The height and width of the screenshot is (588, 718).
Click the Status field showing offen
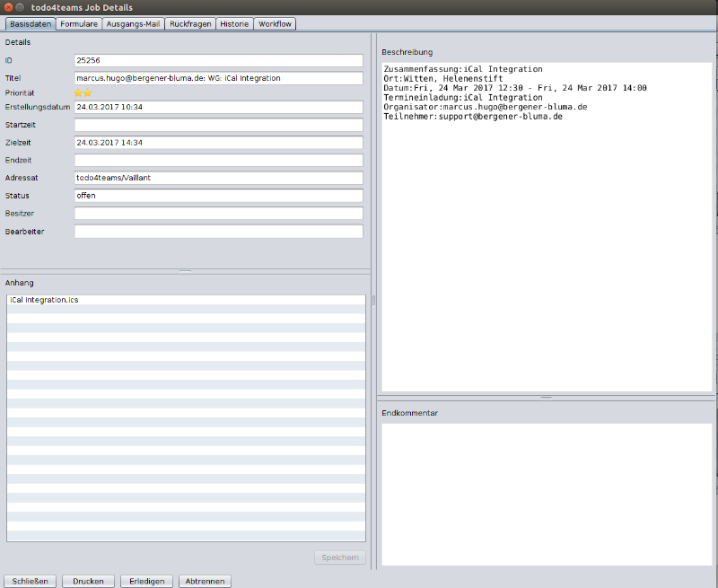click(219, 196)
